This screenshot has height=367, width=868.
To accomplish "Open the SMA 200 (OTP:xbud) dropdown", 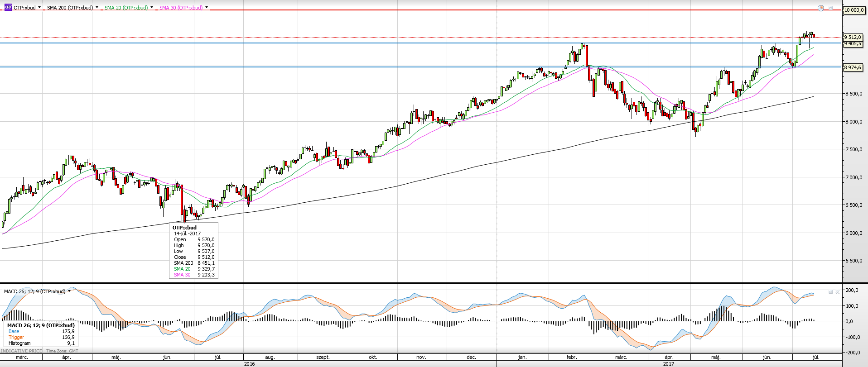I will click(97, 8).
